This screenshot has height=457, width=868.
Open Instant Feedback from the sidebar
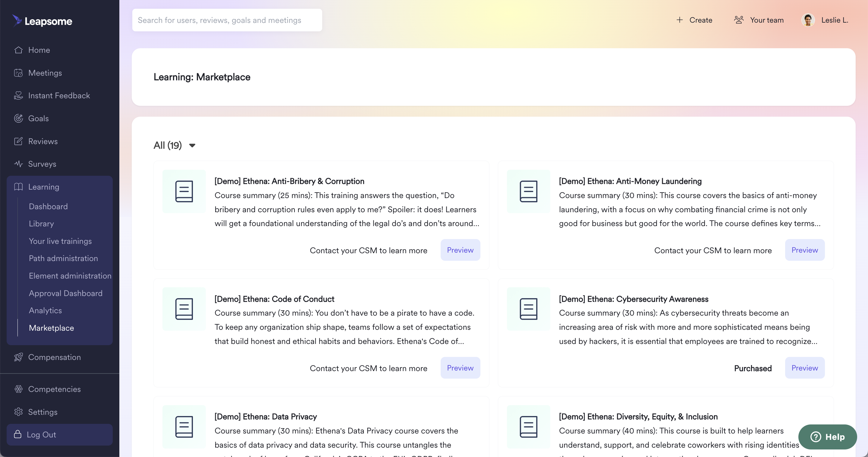pyautogui.click(x=59, y=96)
